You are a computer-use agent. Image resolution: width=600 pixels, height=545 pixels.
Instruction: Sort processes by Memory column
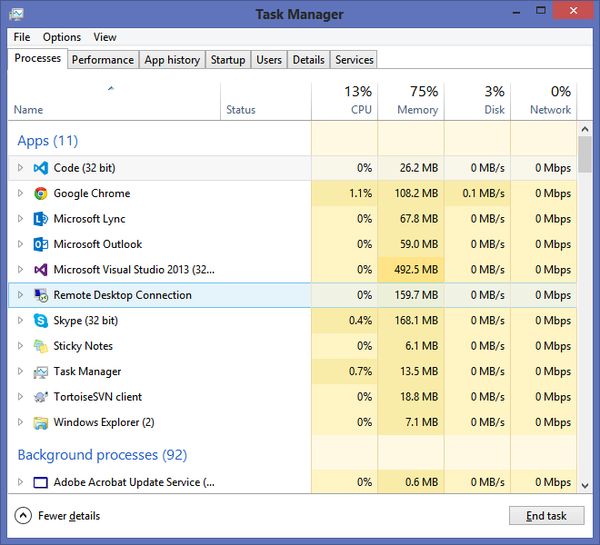coord(411,101)
